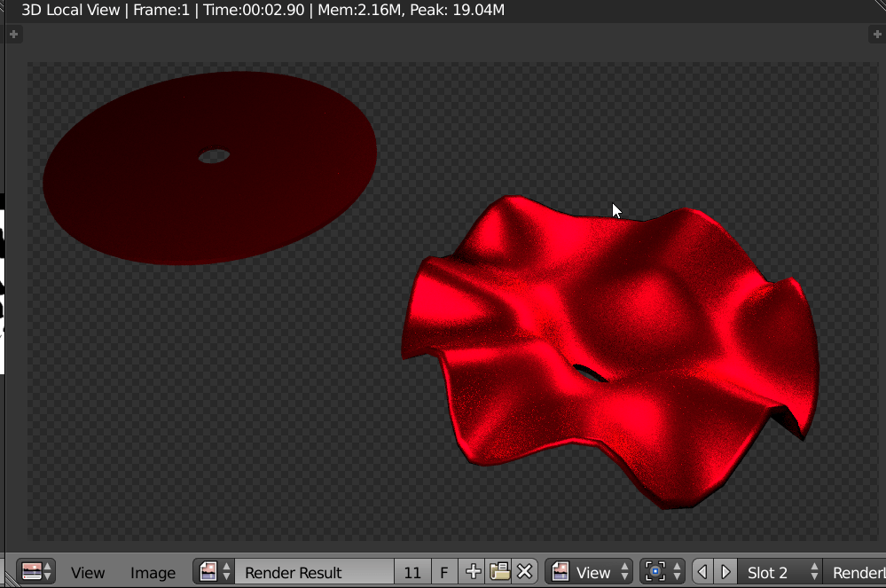
Task: Expand the View mode dropdown
Action: (x=590, y=573)
